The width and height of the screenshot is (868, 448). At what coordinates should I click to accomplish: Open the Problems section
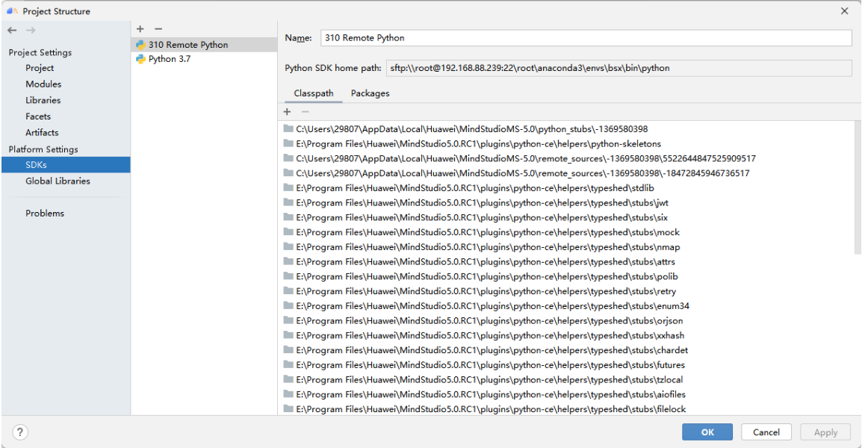pyautogui.click(x=45, y=213)
